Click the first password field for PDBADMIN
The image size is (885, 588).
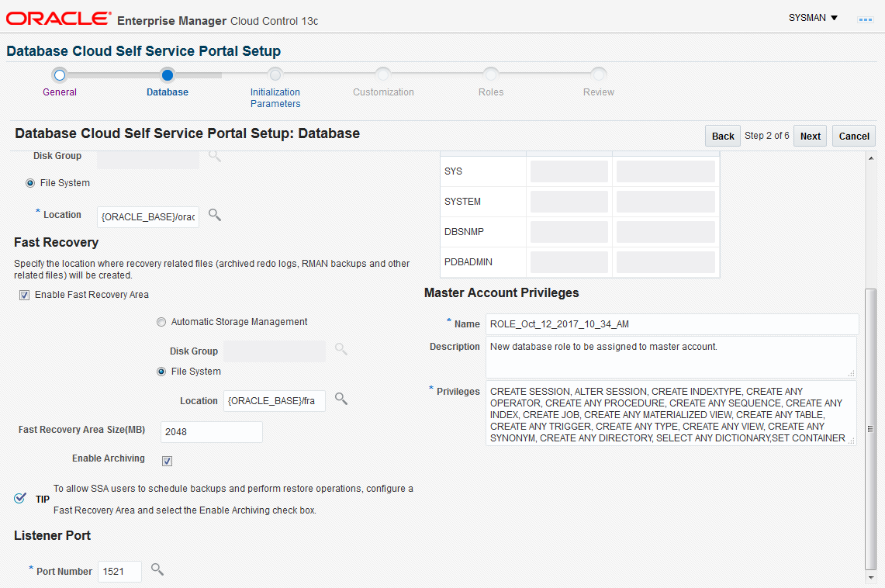coord(569,262)
